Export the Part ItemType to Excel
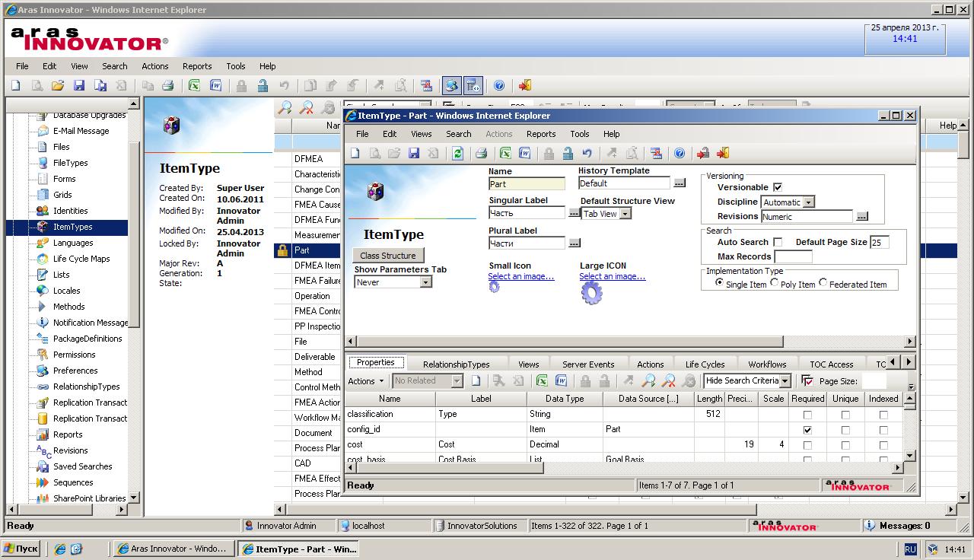Viewport: 974px width, 560px height. (x=505, y=153)
